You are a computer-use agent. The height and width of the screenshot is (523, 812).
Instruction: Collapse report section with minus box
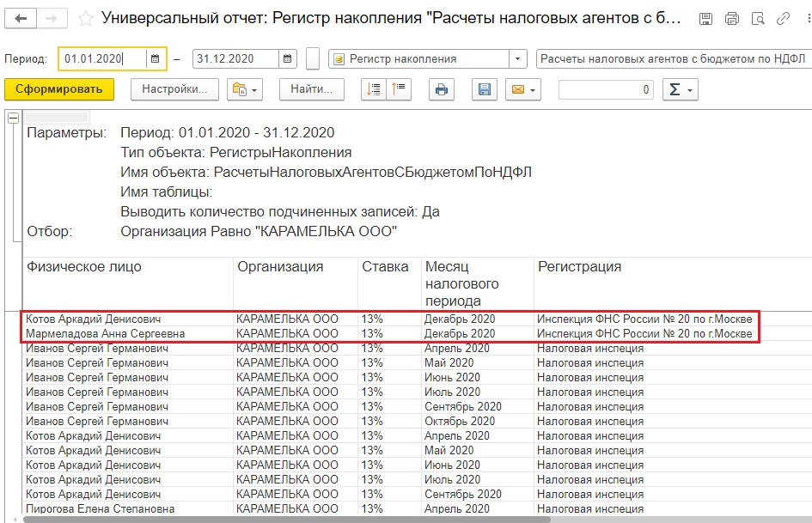pyautogui.click(x=14, y=118)
